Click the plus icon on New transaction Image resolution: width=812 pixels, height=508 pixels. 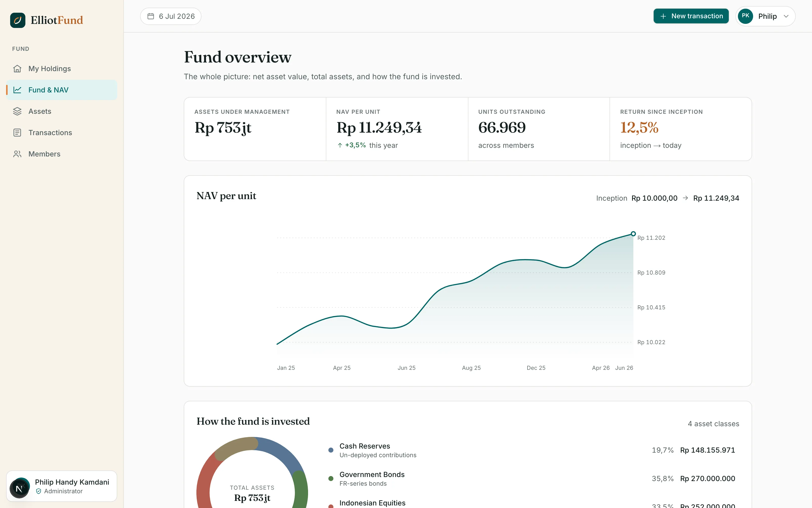[x=663, y=16]
